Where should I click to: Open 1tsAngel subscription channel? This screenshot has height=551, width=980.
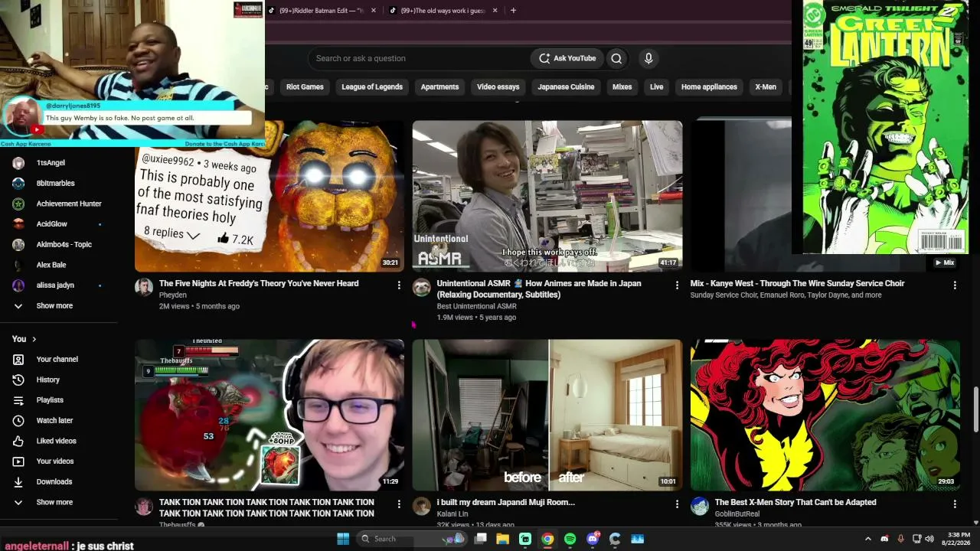tap(51, 163)
